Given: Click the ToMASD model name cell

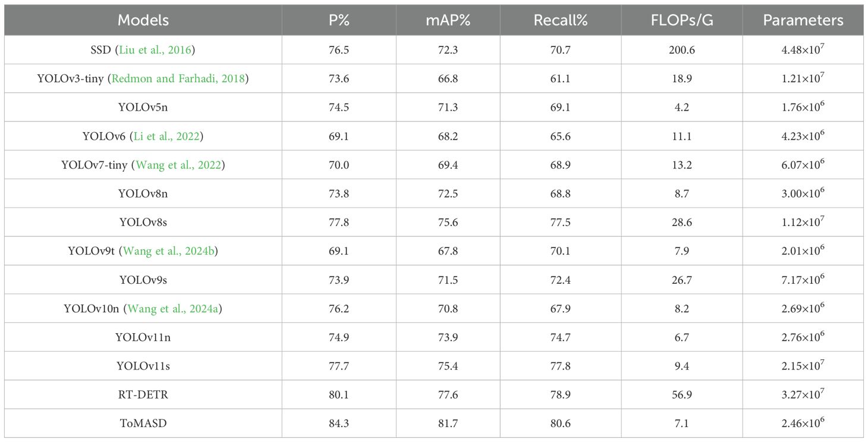Looking at the screenshot, I should [x=143, y=424].
